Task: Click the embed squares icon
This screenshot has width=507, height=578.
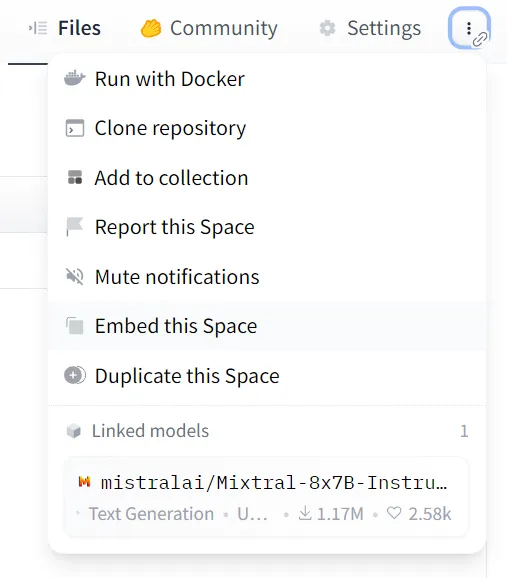Action: pos(75,326)
